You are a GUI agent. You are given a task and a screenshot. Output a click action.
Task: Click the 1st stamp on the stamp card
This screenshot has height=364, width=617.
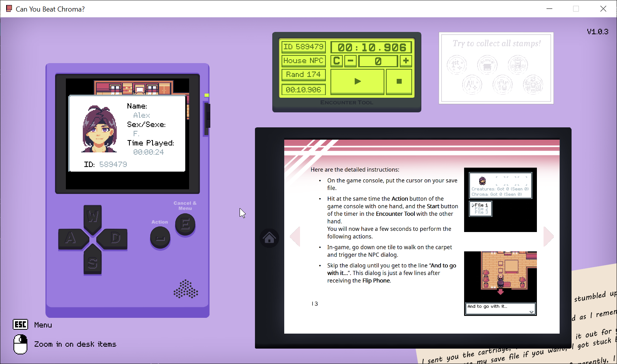pos(457,65)
